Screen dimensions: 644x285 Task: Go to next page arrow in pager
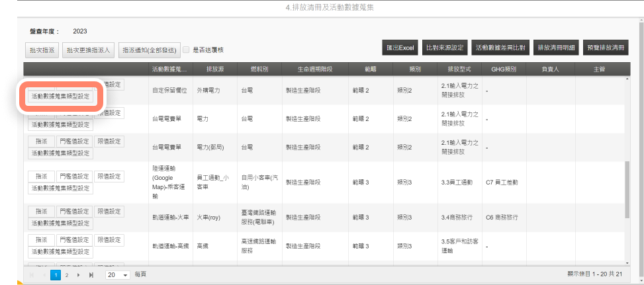(78, 274)
